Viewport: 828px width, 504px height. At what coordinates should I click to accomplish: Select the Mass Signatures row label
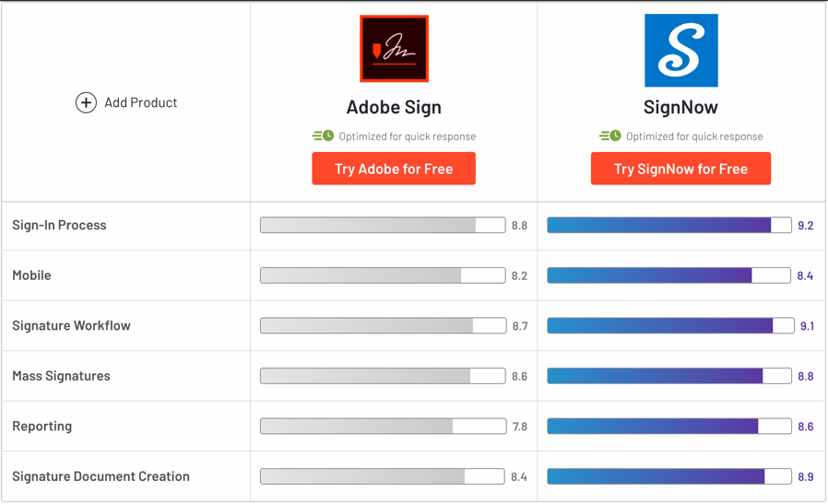pos(61,376)
